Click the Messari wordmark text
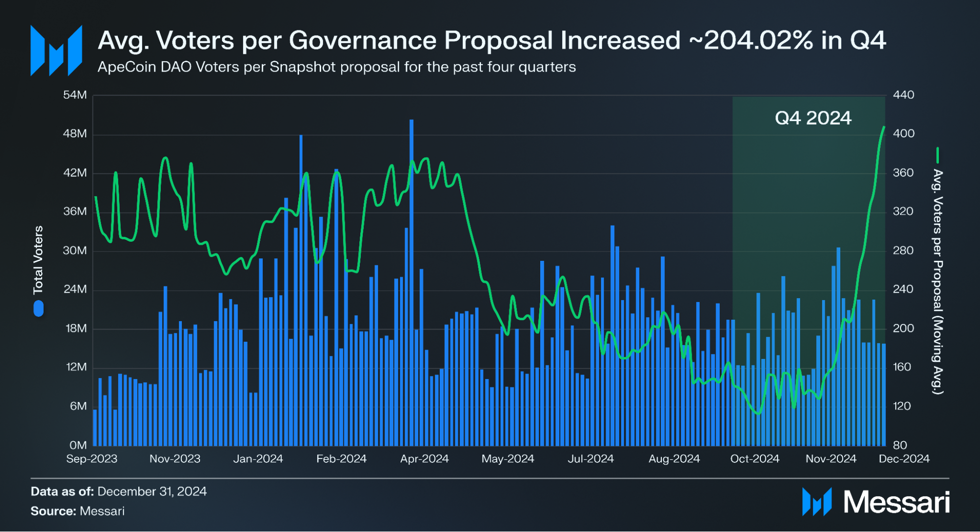The image size is (980, 532). (897, 502)
